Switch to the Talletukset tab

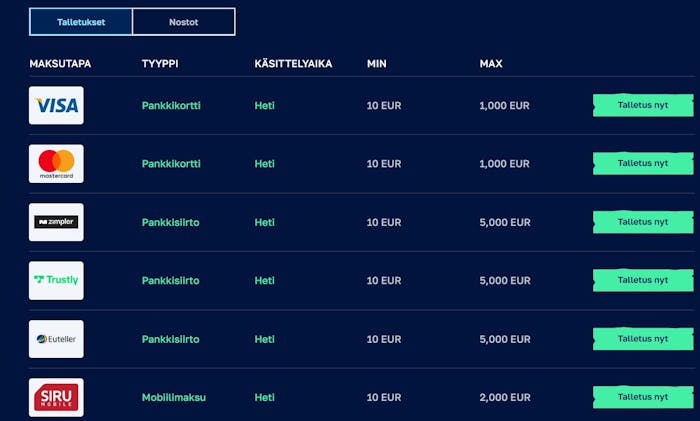[81, 22]
